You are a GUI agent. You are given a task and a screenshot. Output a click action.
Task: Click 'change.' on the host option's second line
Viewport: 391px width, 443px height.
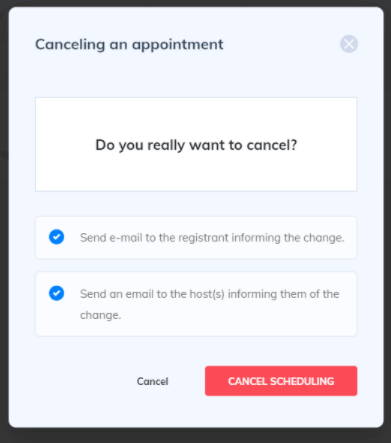coord(100,315)
